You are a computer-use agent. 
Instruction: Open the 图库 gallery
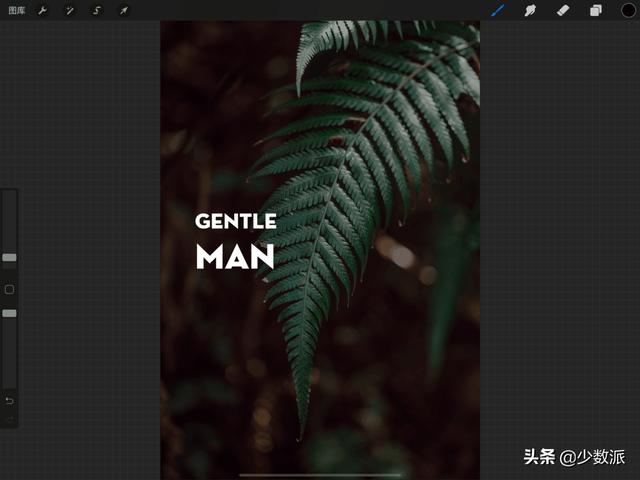[x=15, y=10]
